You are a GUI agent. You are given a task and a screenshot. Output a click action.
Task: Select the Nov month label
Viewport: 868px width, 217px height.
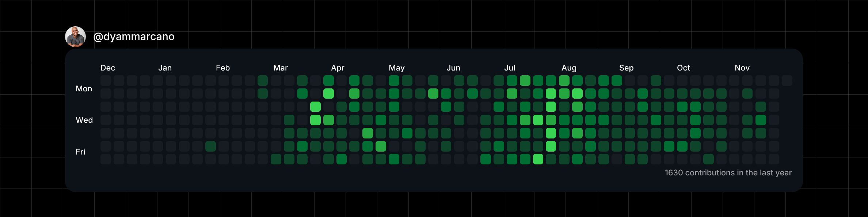742,68
